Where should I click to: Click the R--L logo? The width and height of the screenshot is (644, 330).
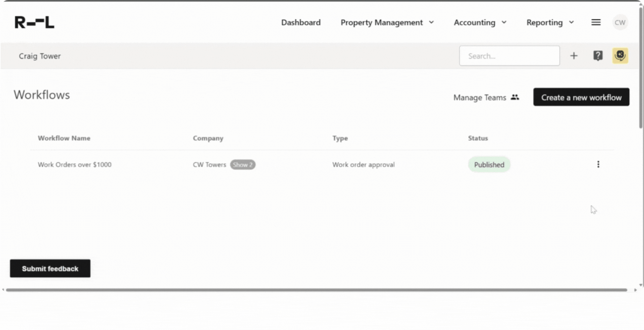coord(34,22)
